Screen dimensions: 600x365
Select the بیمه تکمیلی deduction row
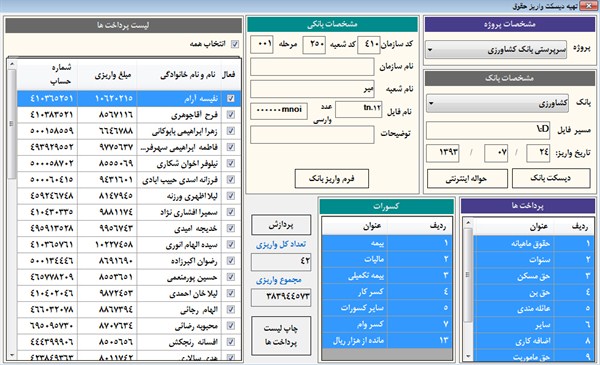click(x=387, y=276)
